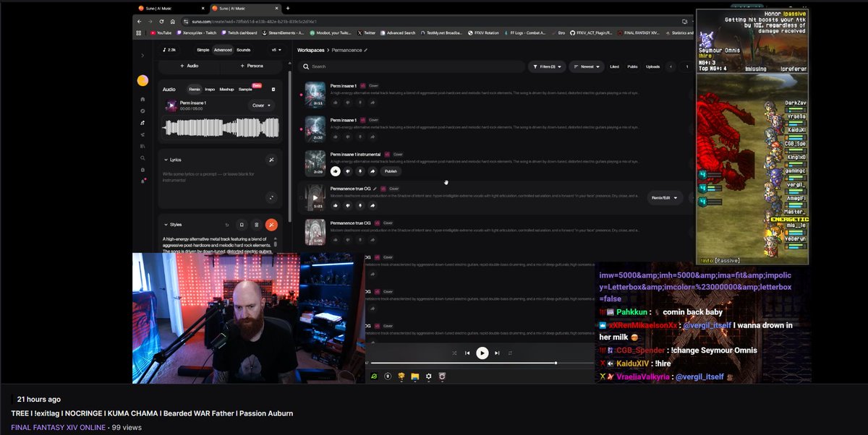The width and height of the screenshot is (868, 435).
Task: Select the Mashup tab in Audio panel
Action: 226,89
